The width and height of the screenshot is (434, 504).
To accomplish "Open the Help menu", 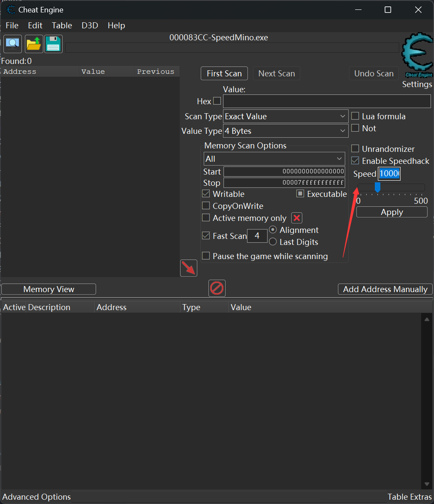I will point(116,25).
